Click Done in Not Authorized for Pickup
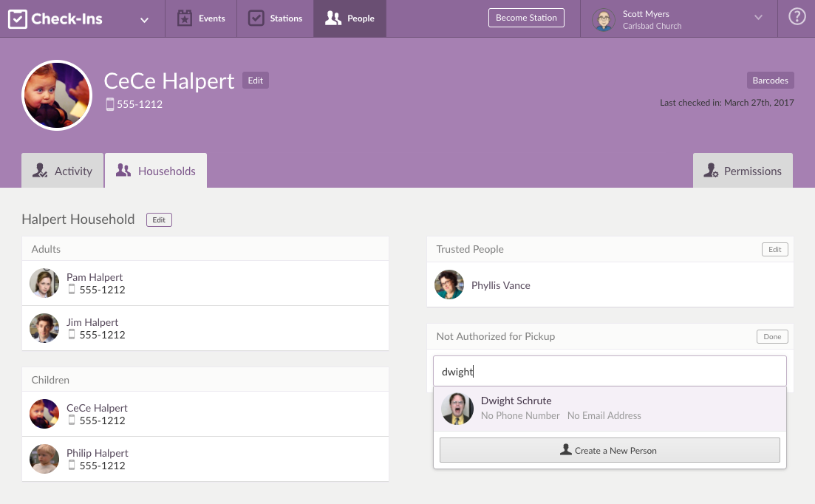815x504 pixels. 772,337
